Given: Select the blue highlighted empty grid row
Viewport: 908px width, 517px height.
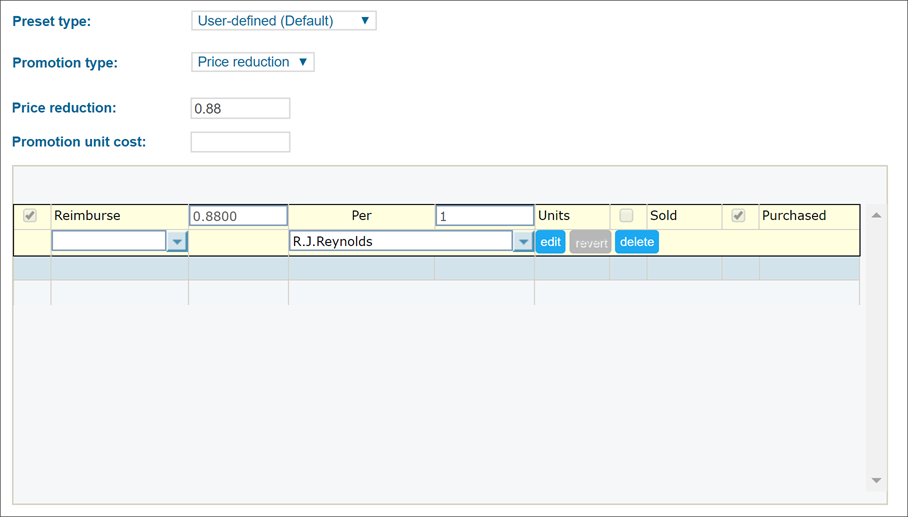Looking at the screenshot, I should click(x=435, y=269).
